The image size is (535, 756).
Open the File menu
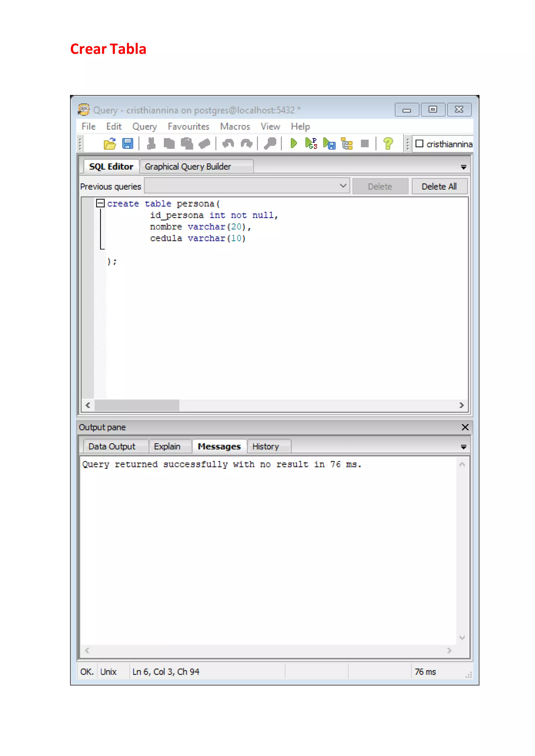(x=89, y=126)
